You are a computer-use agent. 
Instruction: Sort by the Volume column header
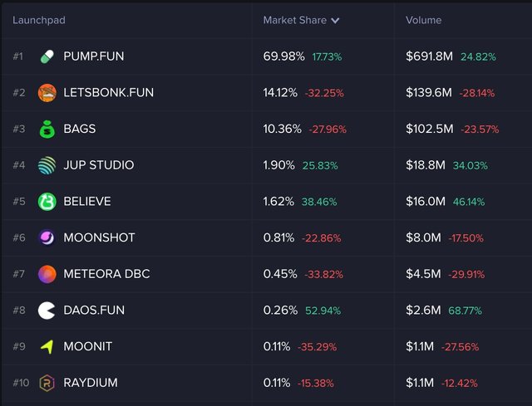coord(423,20)
